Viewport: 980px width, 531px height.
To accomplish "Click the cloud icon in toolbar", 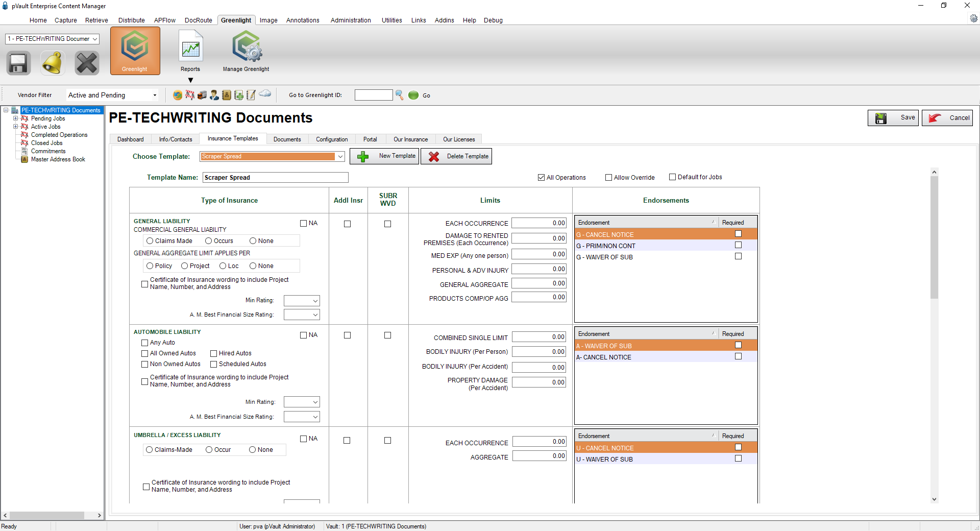I will 265,93.
